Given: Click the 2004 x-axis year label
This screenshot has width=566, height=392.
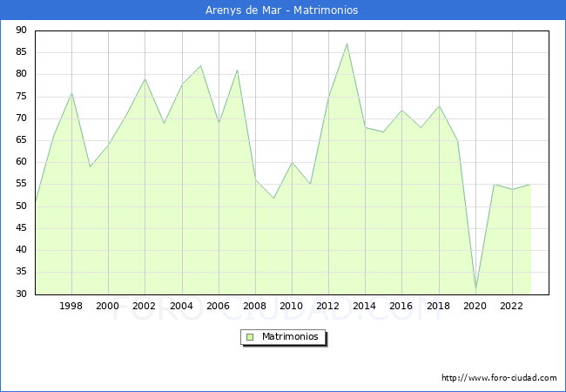Looking at the screenshot, I should [x=181, y=306].
